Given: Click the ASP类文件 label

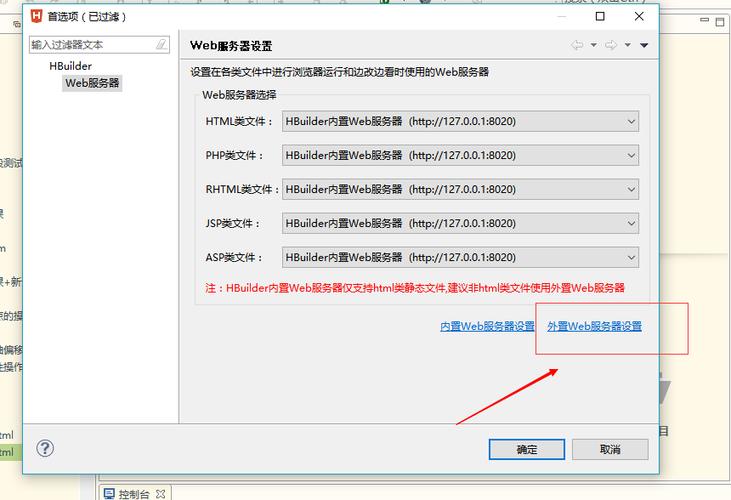Looking at the screenshot, I should (x=234, y=258).
